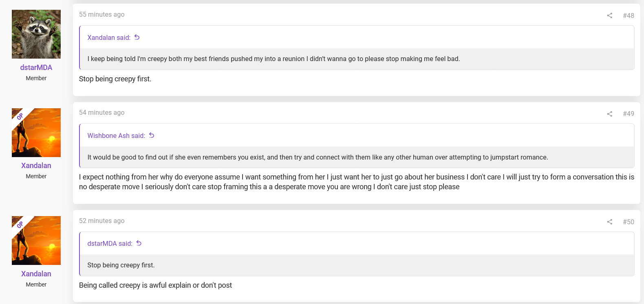Click share icon on post #50

(x=610, y=222)
